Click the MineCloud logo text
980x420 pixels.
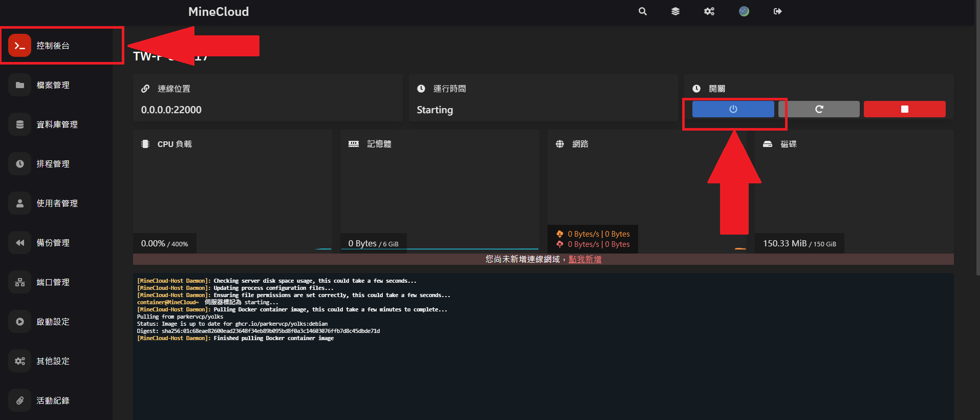(219, 12)
